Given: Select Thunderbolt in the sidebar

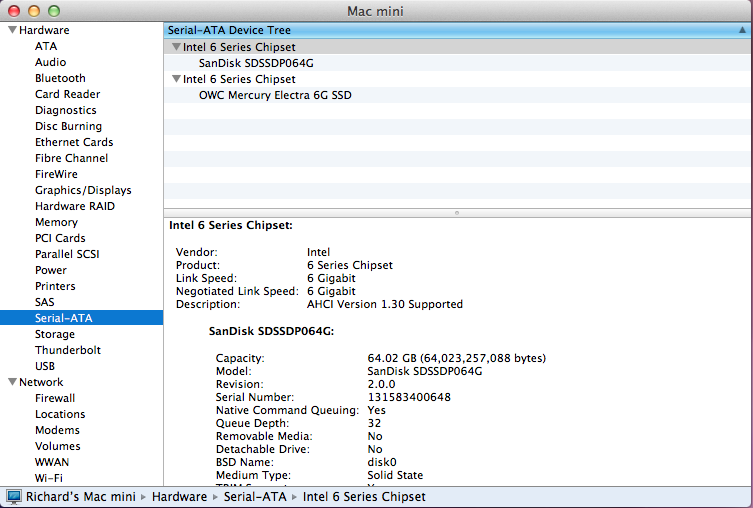Looking at the screenshot, I should (x=68, y=350).
